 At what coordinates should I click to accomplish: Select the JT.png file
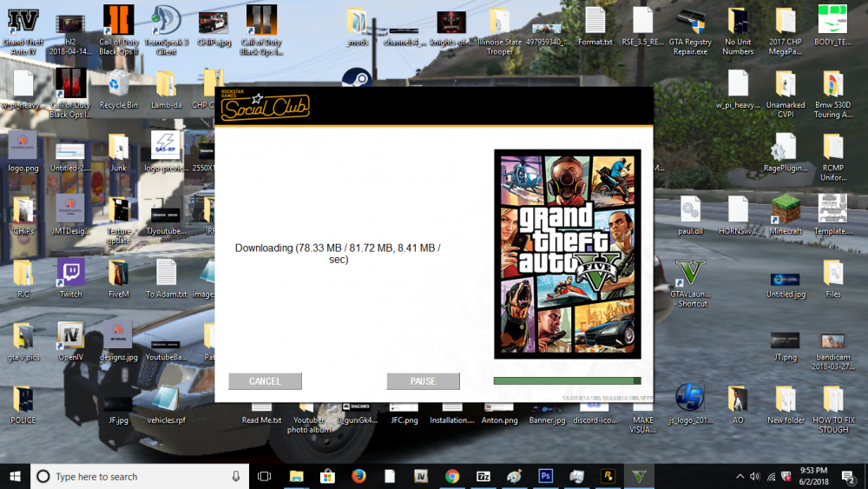coord(786,346)
